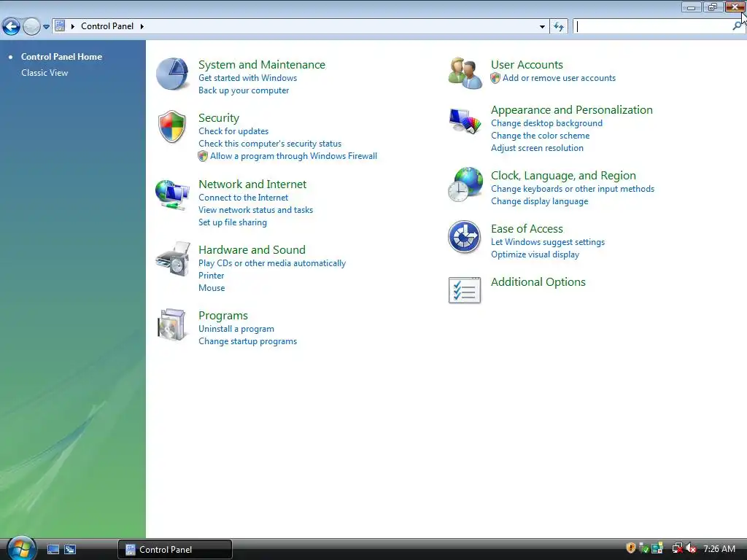
Task: Expand the address bar history dropdown
Action: (542, 27)
